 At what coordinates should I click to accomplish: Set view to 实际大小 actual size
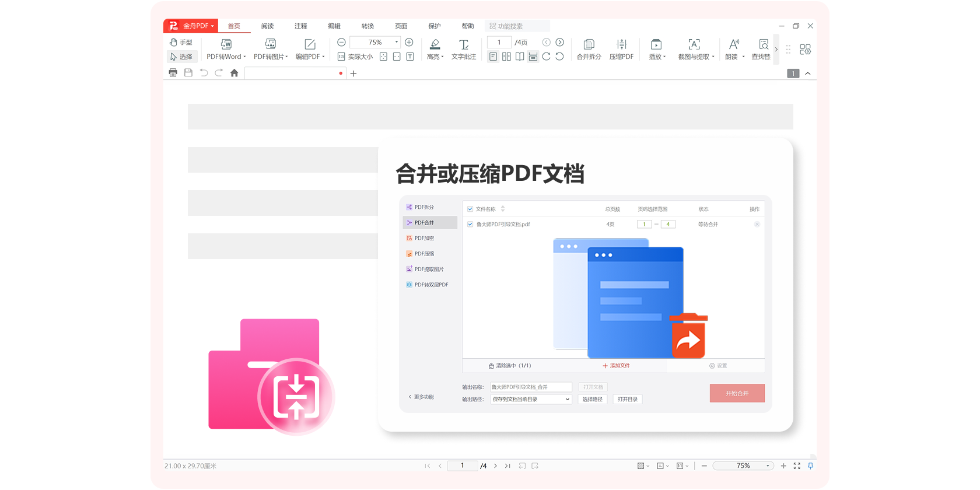(x=355, y=57)
